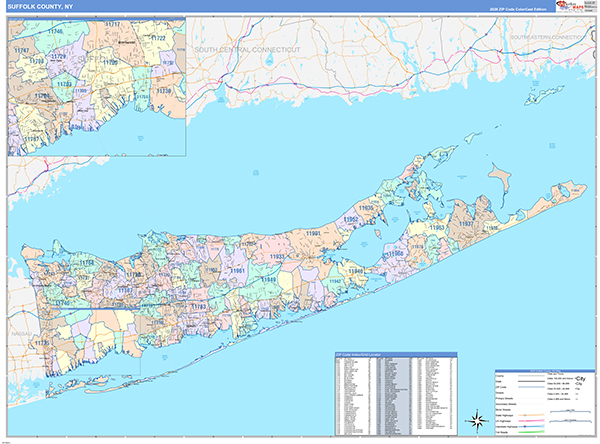600x444 pixels.
Task: Click ZIP label 11935 on the North Fork
Action: [366, 208]
